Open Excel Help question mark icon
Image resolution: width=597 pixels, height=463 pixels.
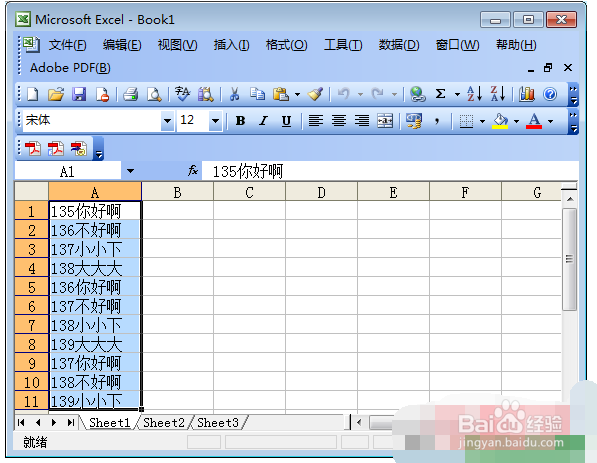click(x=550, y=94)
